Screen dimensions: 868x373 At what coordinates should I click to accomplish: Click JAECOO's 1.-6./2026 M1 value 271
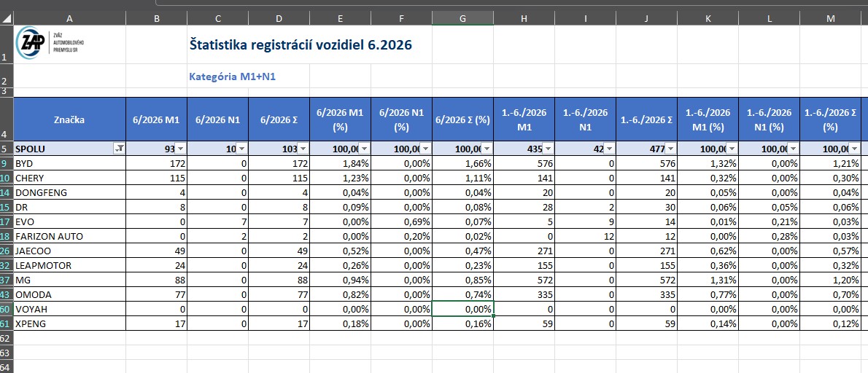[x=524, y=251]
